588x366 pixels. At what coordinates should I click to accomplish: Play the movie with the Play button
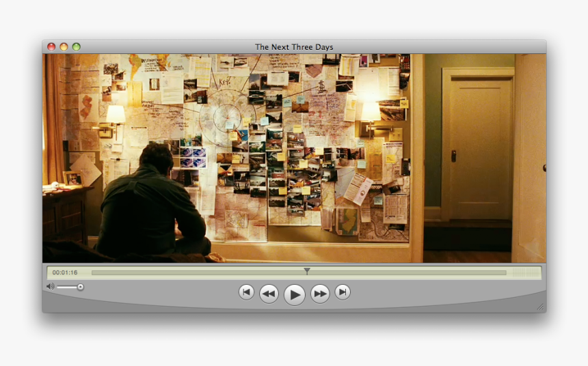coord(295,295)
